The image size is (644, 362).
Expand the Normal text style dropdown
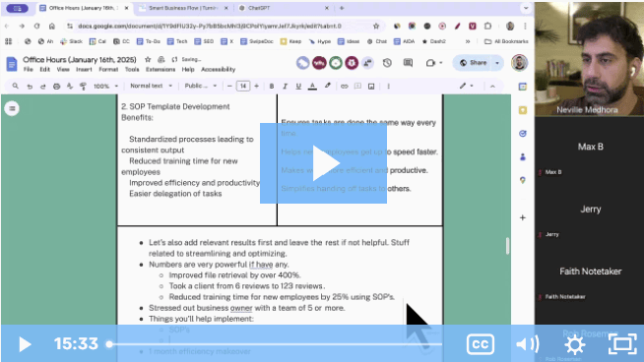point(151,86)
